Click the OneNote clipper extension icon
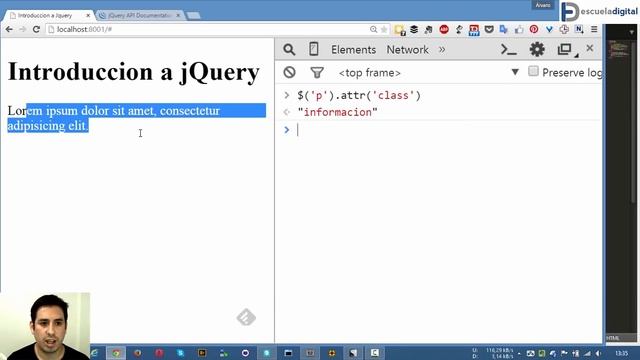The height and width of the screenshot is (360, 640). pyautogui.click(x=579, y=29)
